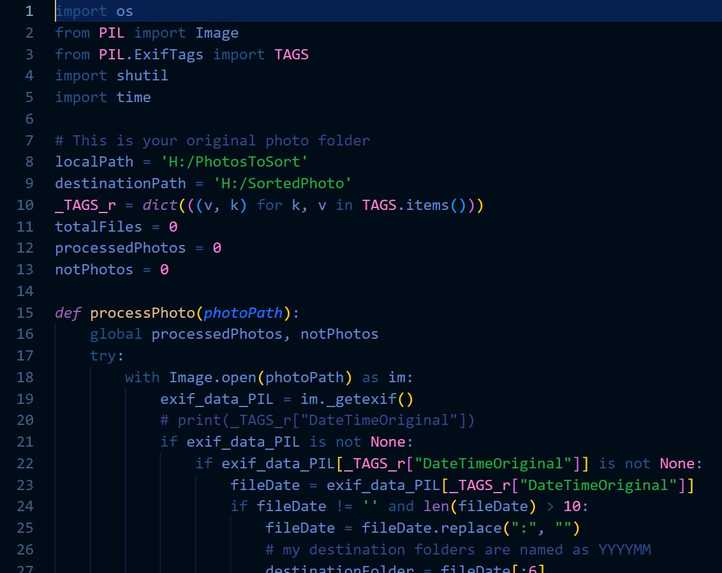Click the comment mentioning YYYYMM folders
The width and height of the screenshot is (722, 573).
click(458, 550)
